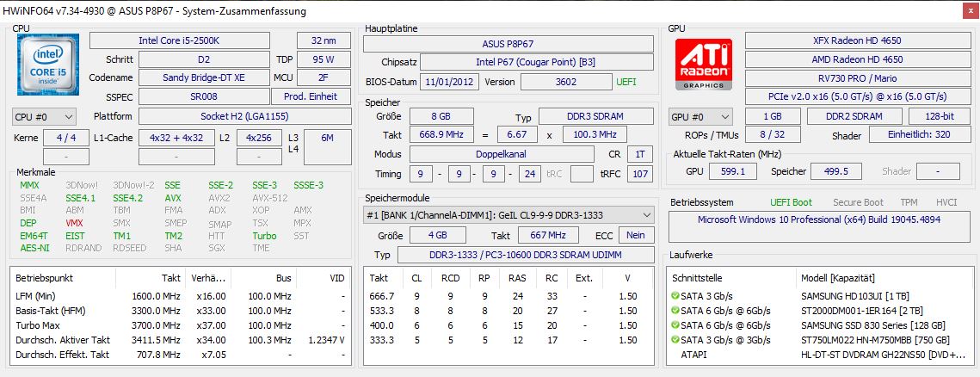Click the Intel P67 (Cougar Point) chipset field
Viewport: 980px width, 377px height.
pos(537,63)
